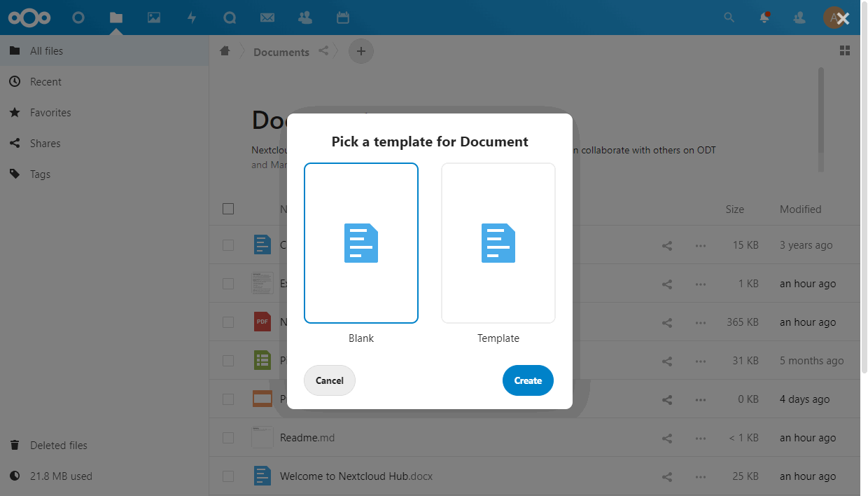Open the three-dot menu for Readme.md
The image size is (868, 496).
click(700, 438)
